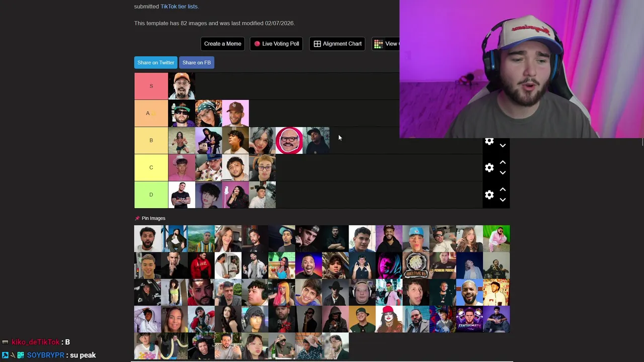Open the TikTok tier lists link
This screenshot has height=362, width=644.
click(179, 7)
